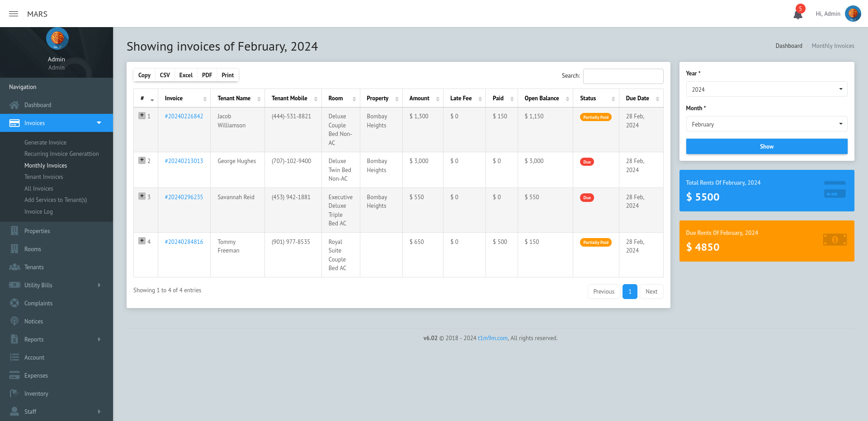Open the notifications bell
The image size is (868, 421).
[x=798, y=14]
